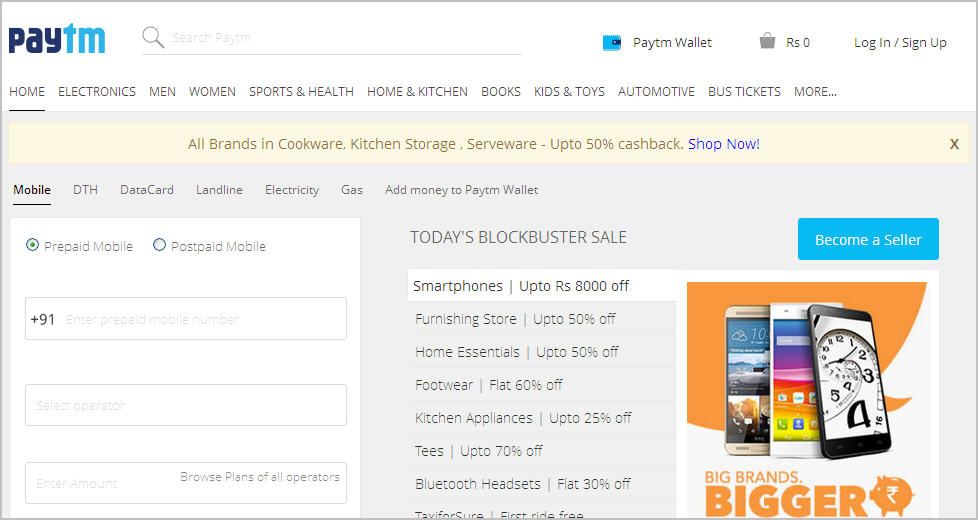Open the BOOKS category
Screen dimensions: 978x520
(x=501, y=92)
